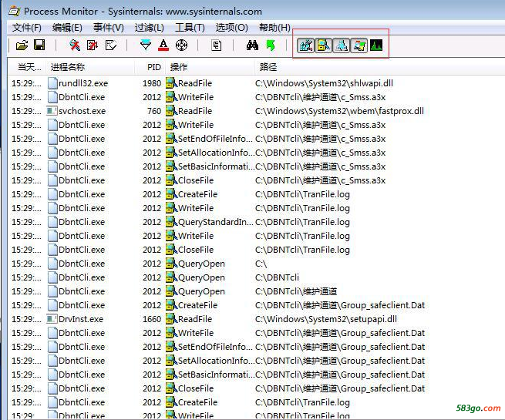This screenshot has width=505, height=420.
Task: Click the Find binoculars icon
Action: (x=252, y=45)
